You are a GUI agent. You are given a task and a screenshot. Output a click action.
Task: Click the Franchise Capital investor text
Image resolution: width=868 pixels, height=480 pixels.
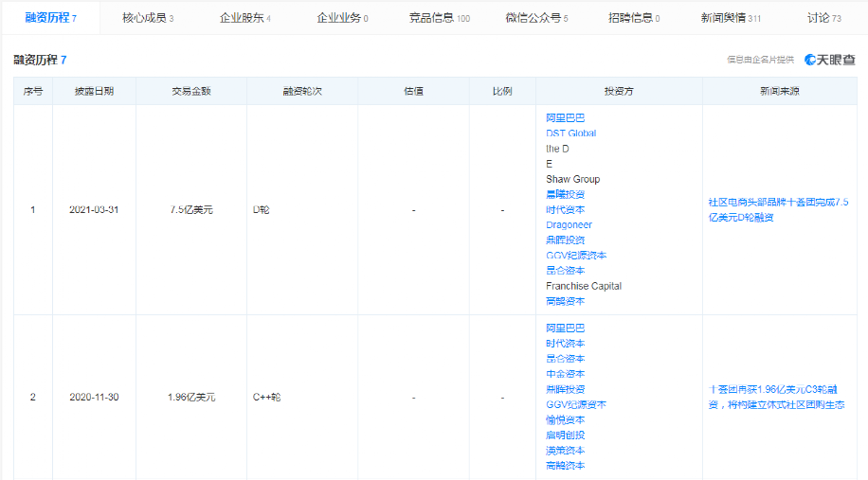[584, 286]
